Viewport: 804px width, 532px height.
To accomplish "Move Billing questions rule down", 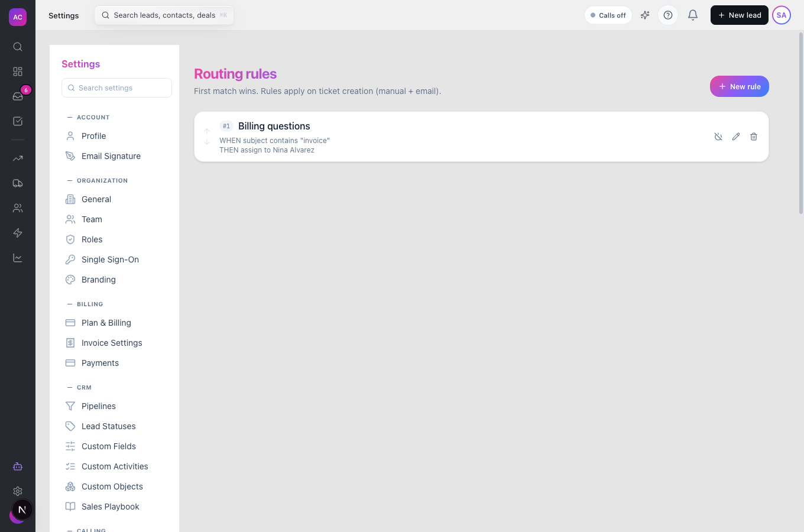I will pyautogui.click(x=207, y=142).
